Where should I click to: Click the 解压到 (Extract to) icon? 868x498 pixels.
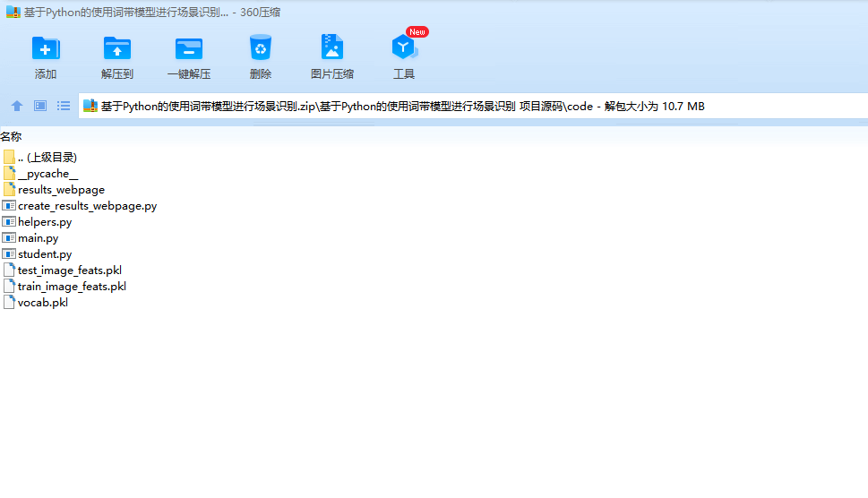116,48
